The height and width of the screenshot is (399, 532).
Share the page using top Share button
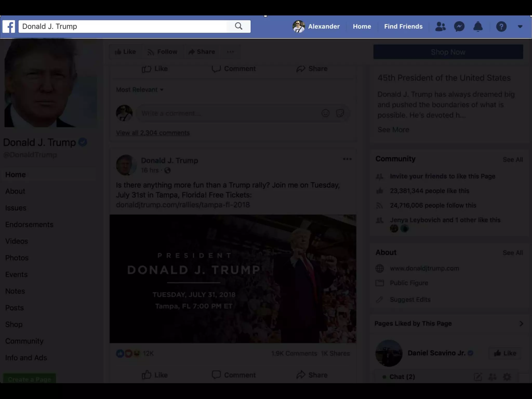pos(202,52)
